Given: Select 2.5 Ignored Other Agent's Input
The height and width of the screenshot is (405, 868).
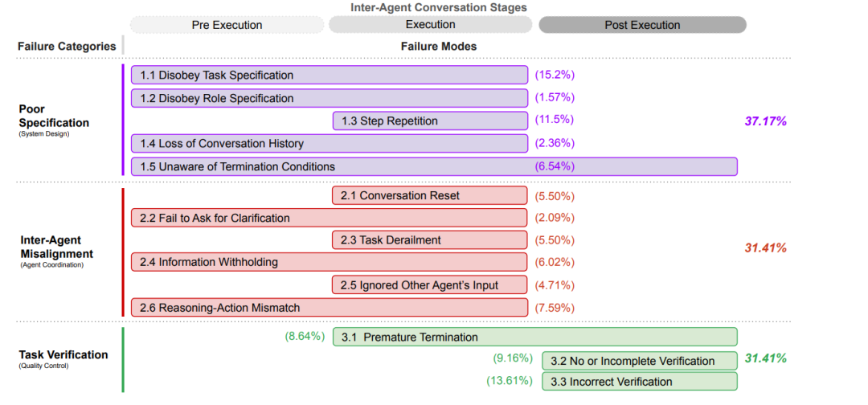Looking at the screenshot, I should pos(430,284).
